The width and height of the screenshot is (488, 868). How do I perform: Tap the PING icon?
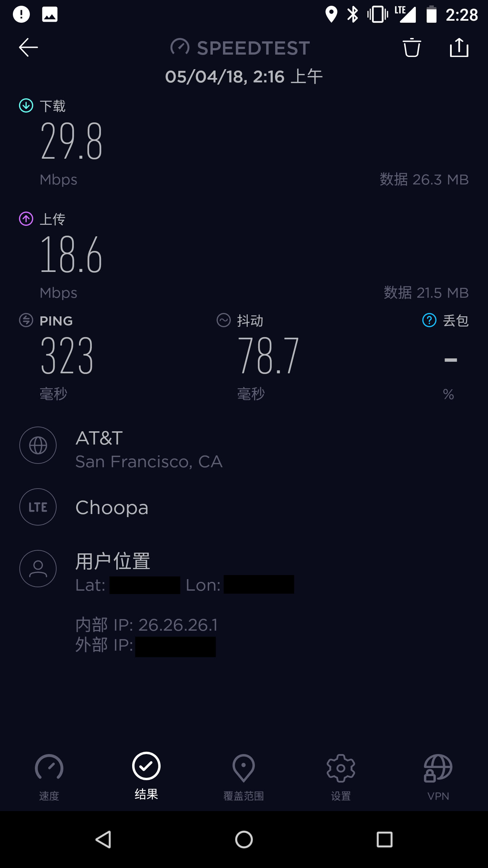(26, 320)
